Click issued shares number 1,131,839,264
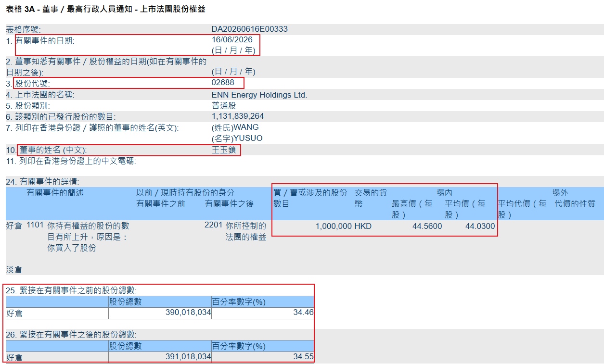The image size is (604, 364). point(238,116)
